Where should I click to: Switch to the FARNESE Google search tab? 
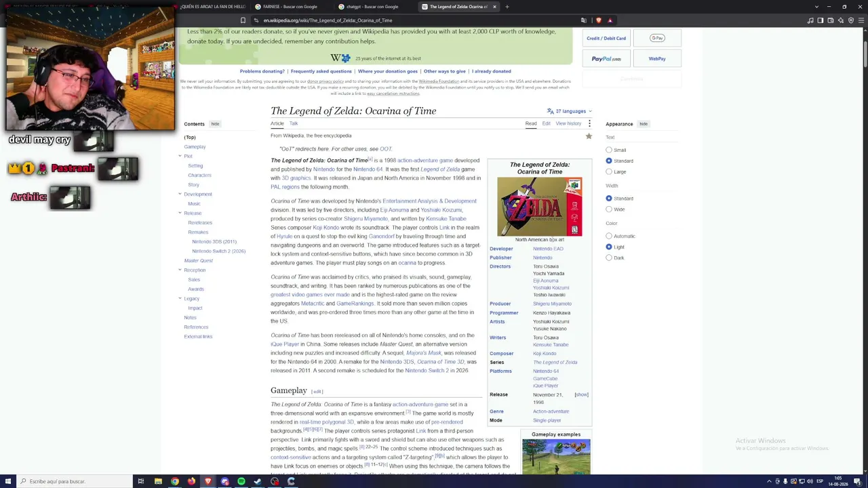[292, 7]
